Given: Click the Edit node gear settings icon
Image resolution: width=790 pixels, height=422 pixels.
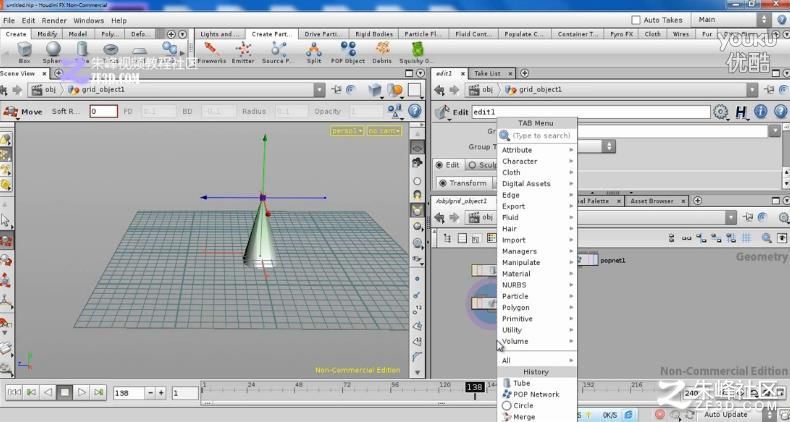Looking at the screenshot, I should (720, 112).
